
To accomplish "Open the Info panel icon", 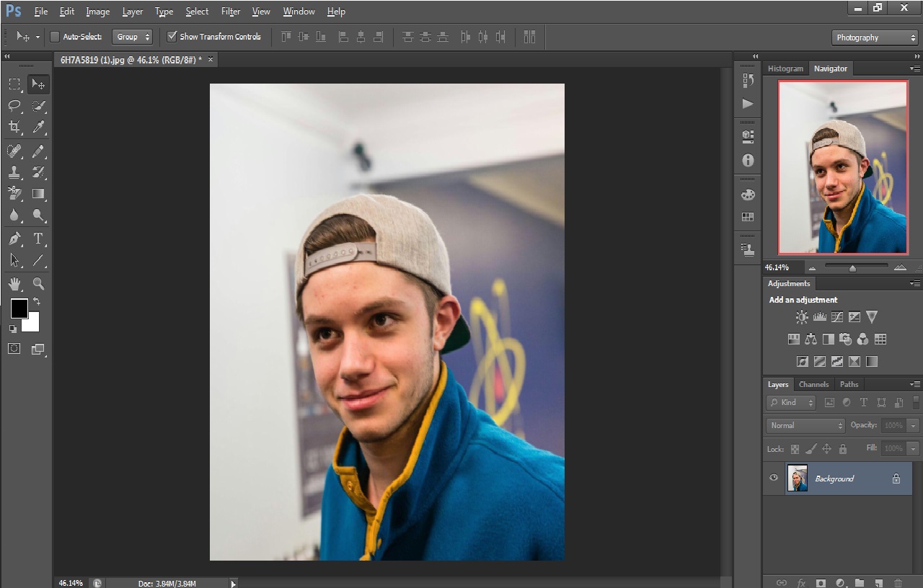I will [748, 160].
